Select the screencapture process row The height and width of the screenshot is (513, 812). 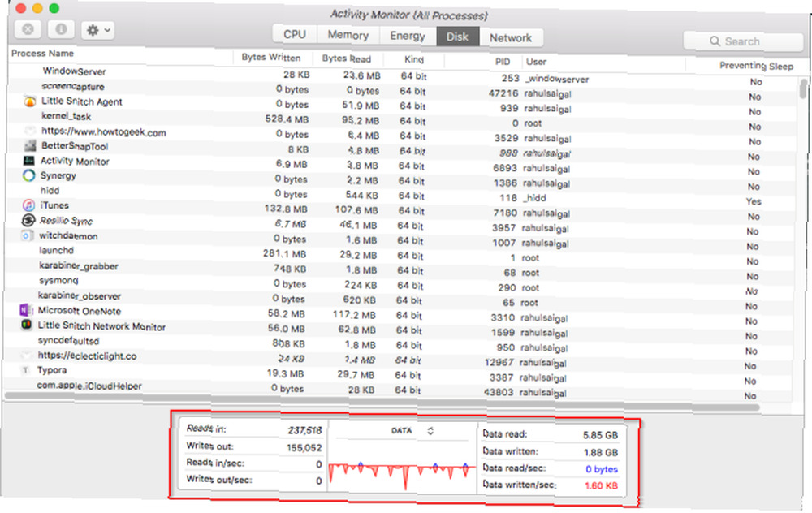(x=403, y=91)
